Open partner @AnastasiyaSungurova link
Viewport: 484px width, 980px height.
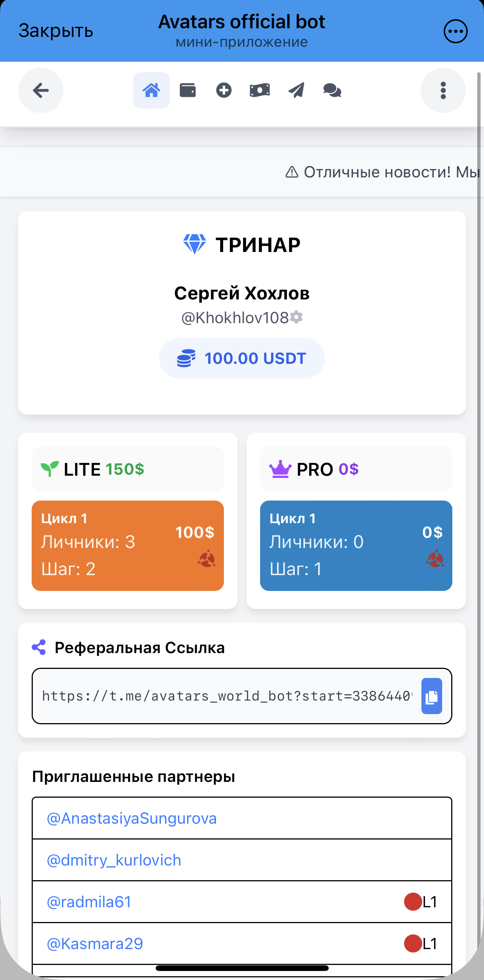(132, 818)
